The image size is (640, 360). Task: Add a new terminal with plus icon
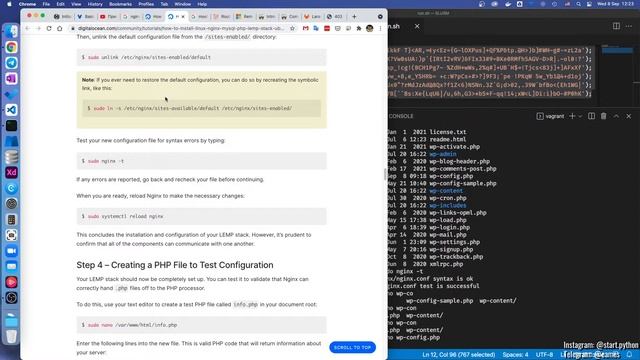pos(572,116)
